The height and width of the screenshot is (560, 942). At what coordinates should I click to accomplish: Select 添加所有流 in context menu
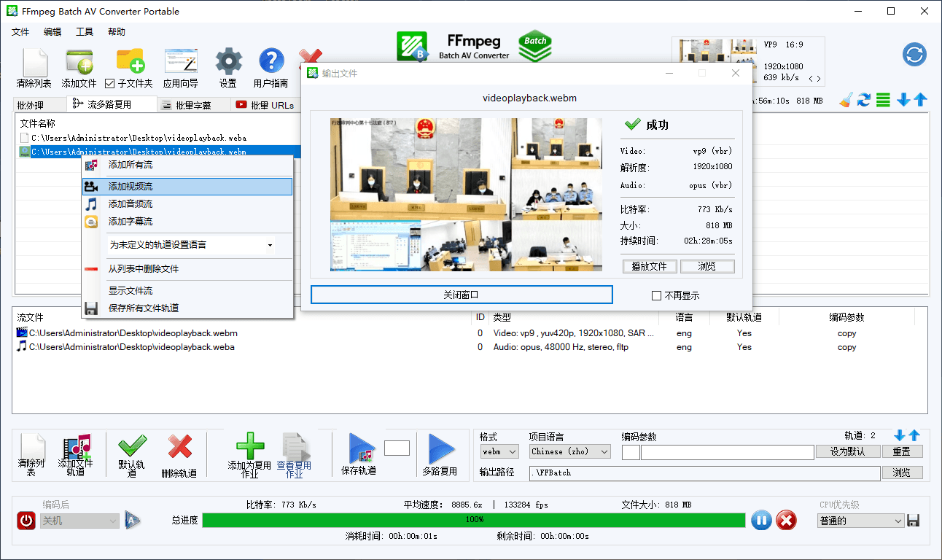tap(187, 165)
